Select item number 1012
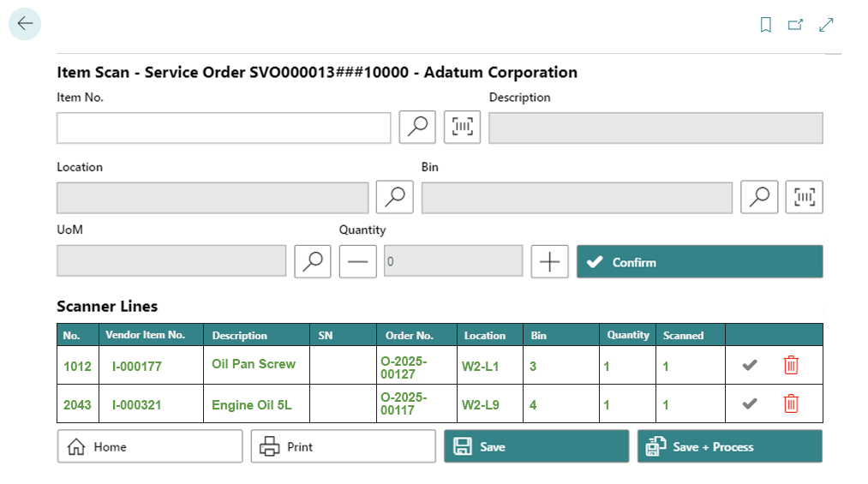This screenshot has height=484, width=868. click(x=77, y=366)
